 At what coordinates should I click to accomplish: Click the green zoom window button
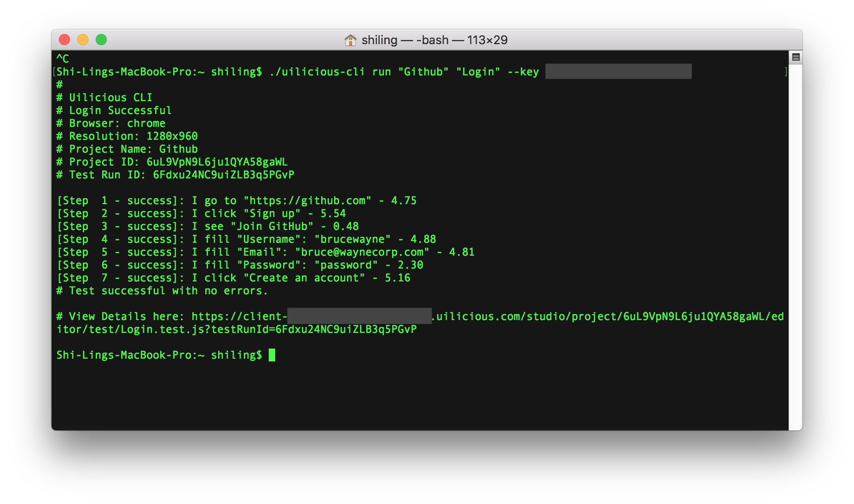tap(101, 40)
